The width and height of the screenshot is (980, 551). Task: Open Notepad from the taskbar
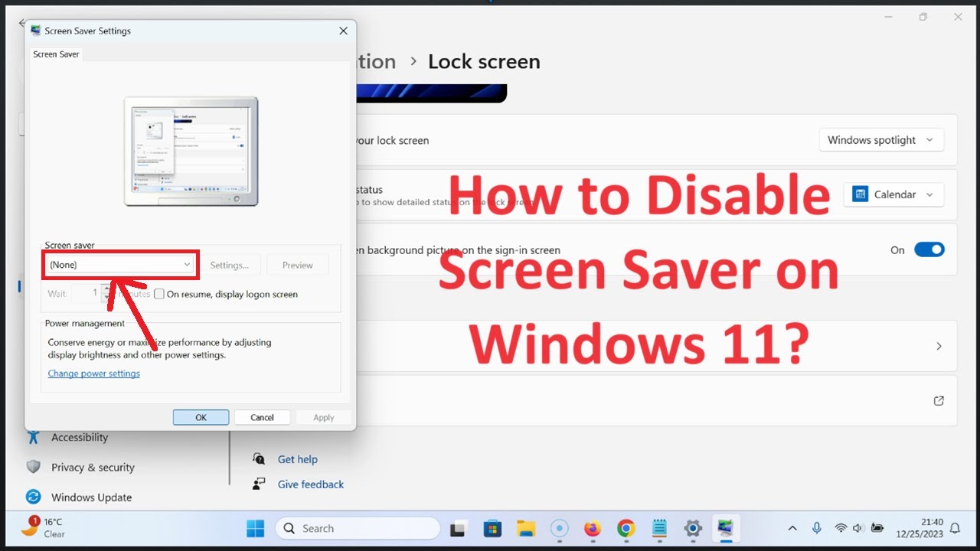(659, 528)
